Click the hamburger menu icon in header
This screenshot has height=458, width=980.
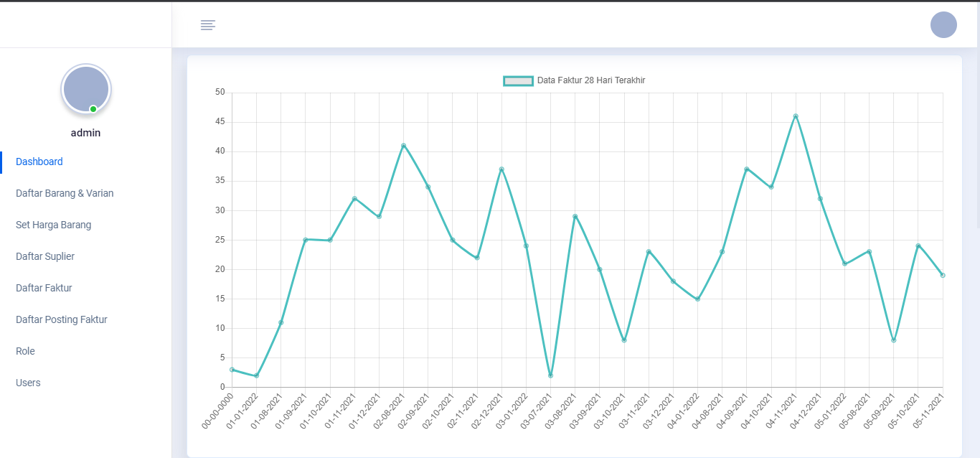point(208,25)
